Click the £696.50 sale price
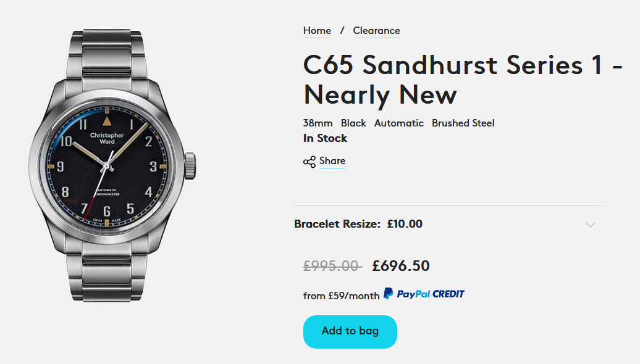Viewport: 640px width, 364px height. coord(400,266)
